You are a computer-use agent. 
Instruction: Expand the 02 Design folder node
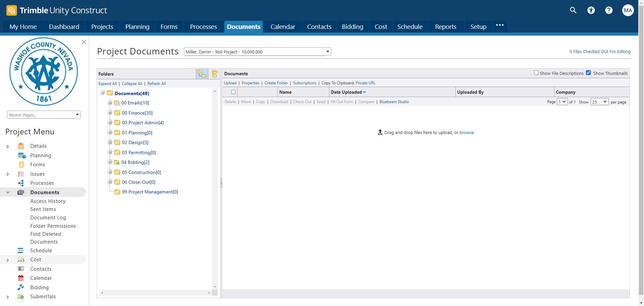(x=110, y=142)
